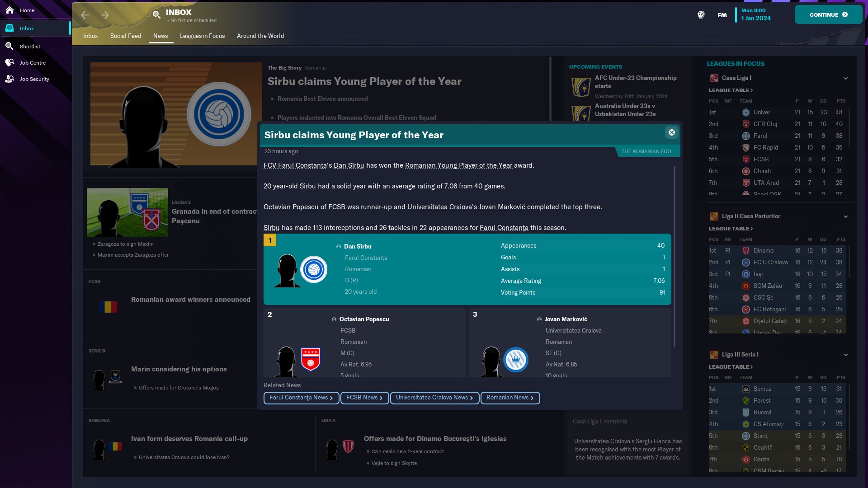Collapse the Liga II Casa Pariurilor section
868x488 pixels.
(x=845, y=216)
